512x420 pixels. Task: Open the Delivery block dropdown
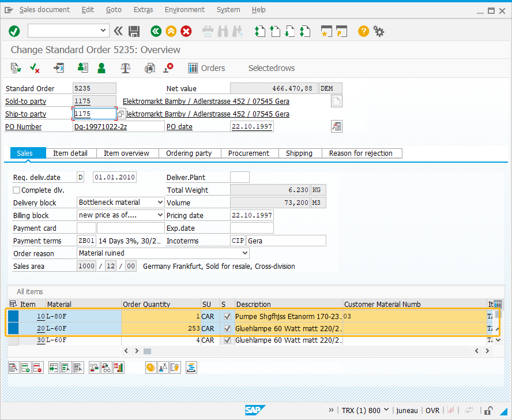(160, 202)
